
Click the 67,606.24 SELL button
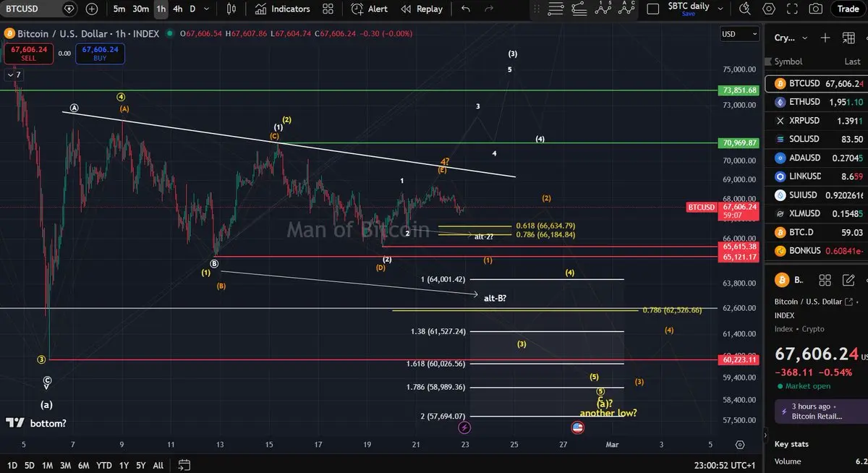[28, 54]
